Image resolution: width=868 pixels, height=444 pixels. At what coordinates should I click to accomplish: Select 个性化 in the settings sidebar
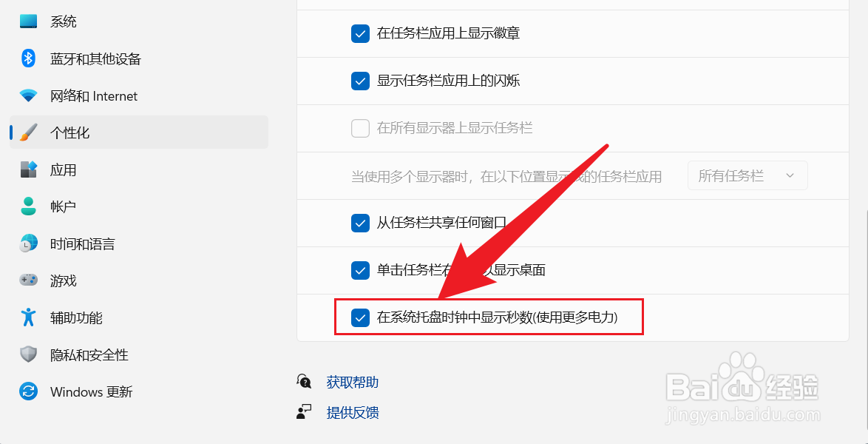point(139,132)
